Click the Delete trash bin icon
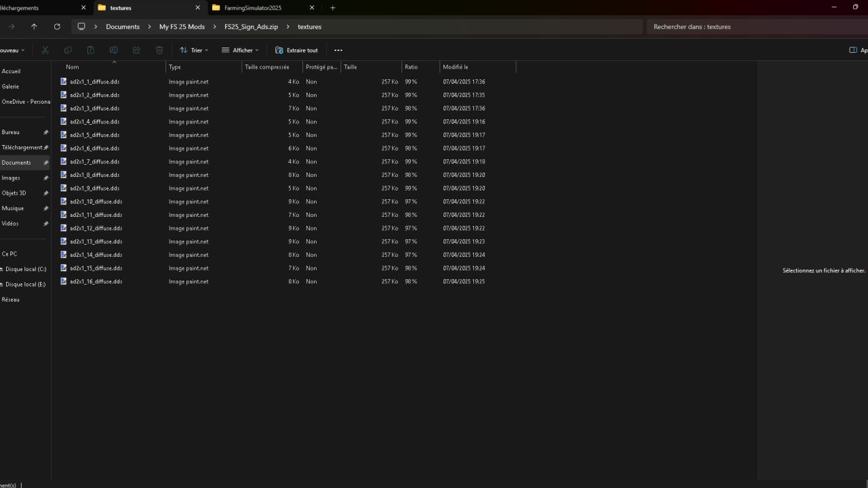 pos(159,50)
